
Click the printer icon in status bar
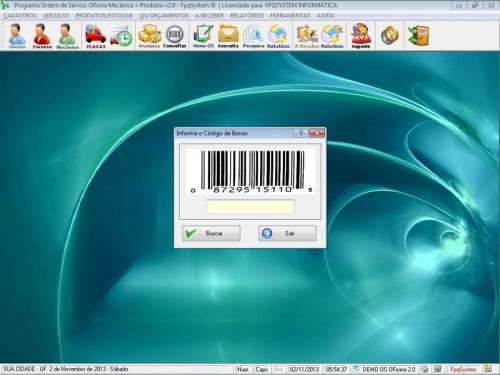tap(424, 369)
